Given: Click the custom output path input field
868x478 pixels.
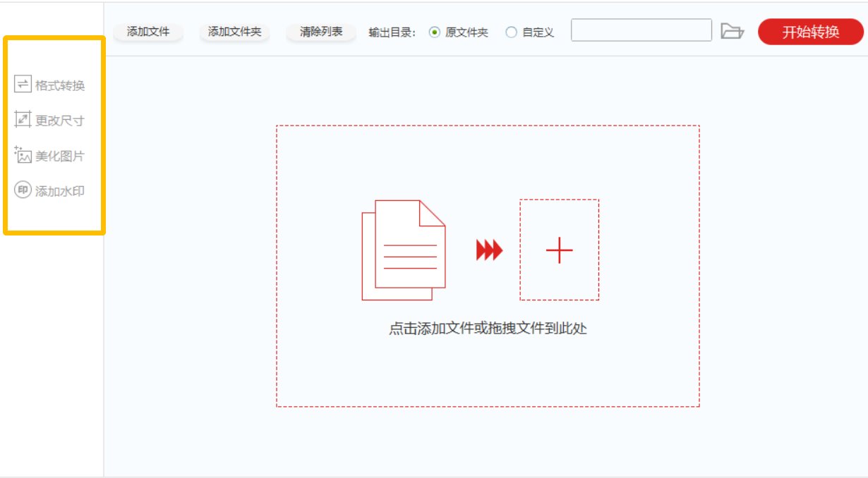Looking at the screenshot, I should (x=642, y=31).
